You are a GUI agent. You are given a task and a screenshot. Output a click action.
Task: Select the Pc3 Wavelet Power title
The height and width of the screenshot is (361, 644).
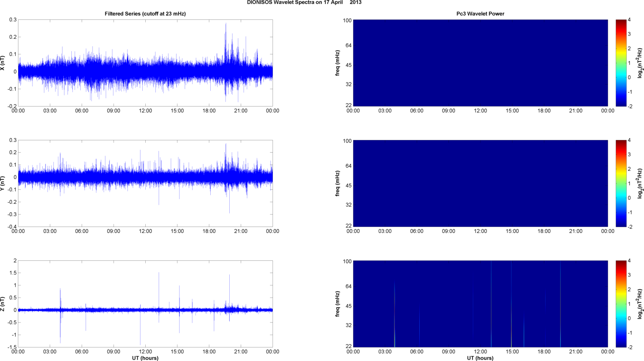[x=480, y=14]
